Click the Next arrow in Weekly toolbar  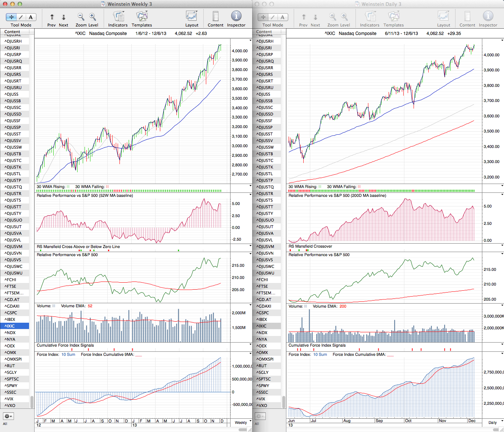64,17
